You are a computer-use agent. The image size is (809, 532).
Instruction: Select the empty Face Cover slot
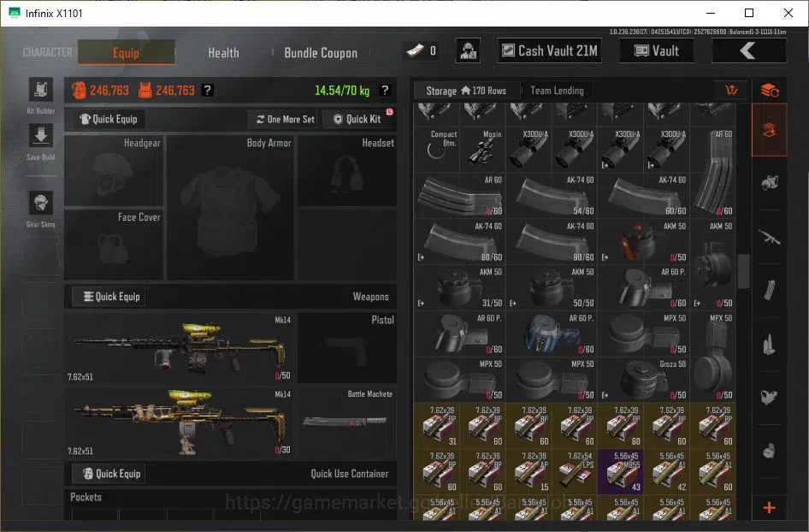(114, 245)
